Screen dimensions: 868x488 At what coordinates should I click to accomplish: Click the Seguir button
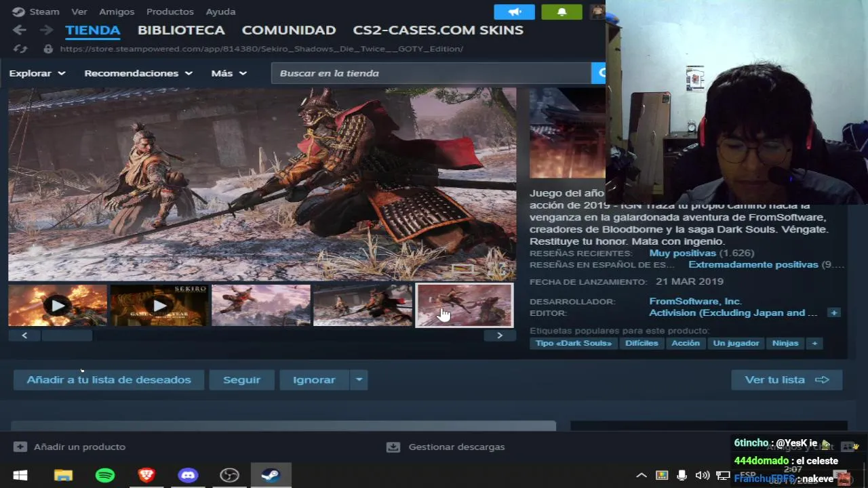(x=241, y=380)
